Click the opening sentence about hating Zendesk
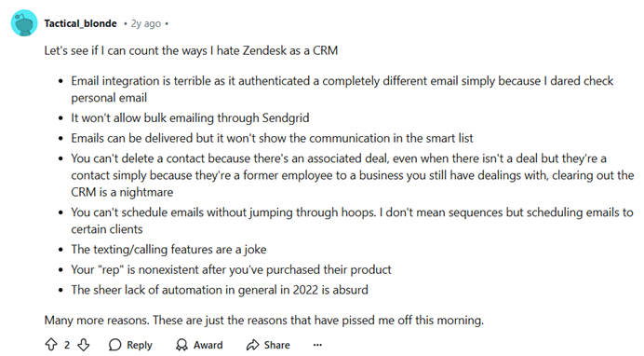This screenshot has height=356, width=644. point(191,50)
